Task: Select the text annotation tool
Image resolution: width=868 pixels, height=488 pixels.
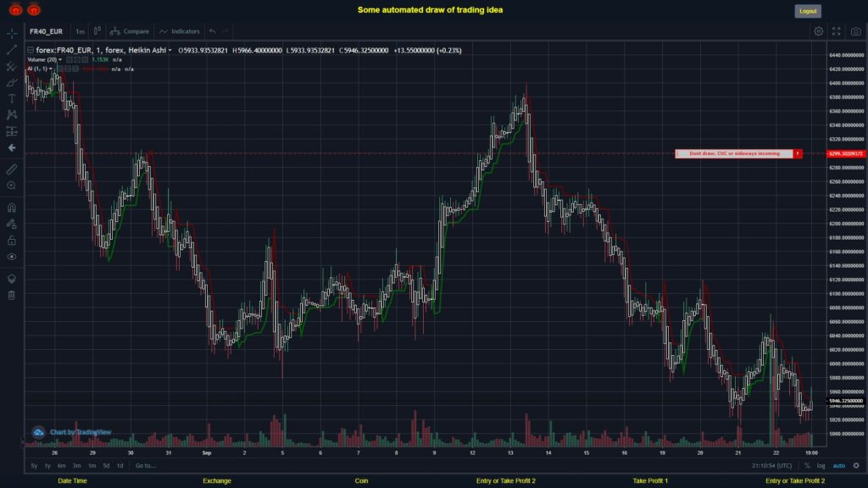Action: (x=11, y=97)
